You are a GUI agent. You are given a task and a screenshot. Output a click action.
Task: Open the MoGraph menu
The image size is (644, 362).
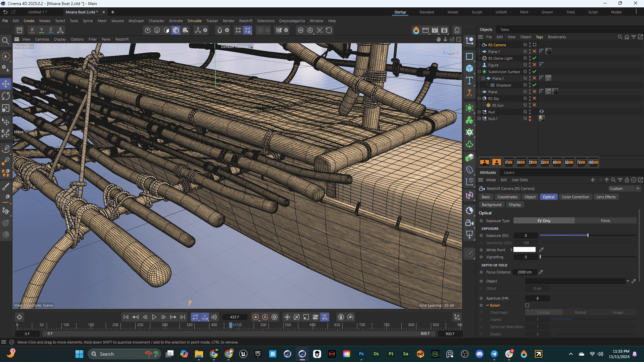coord(136,21)
